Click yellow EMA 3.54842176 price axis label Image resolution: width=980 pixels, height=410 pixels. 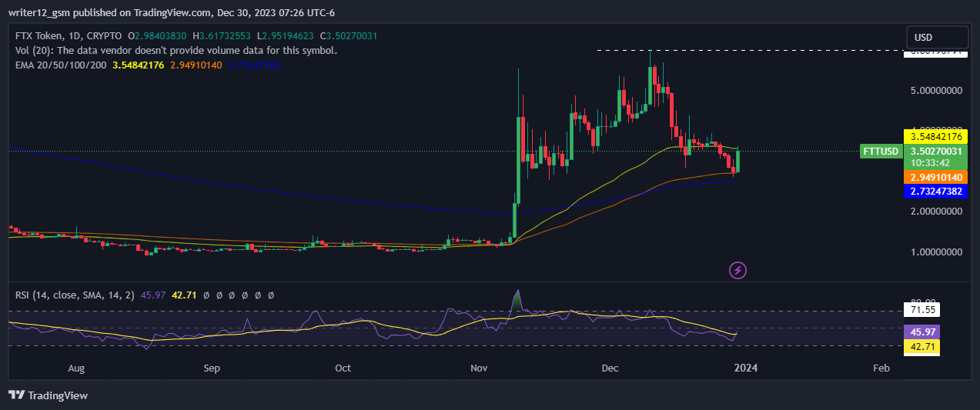(x=936, y=136)
